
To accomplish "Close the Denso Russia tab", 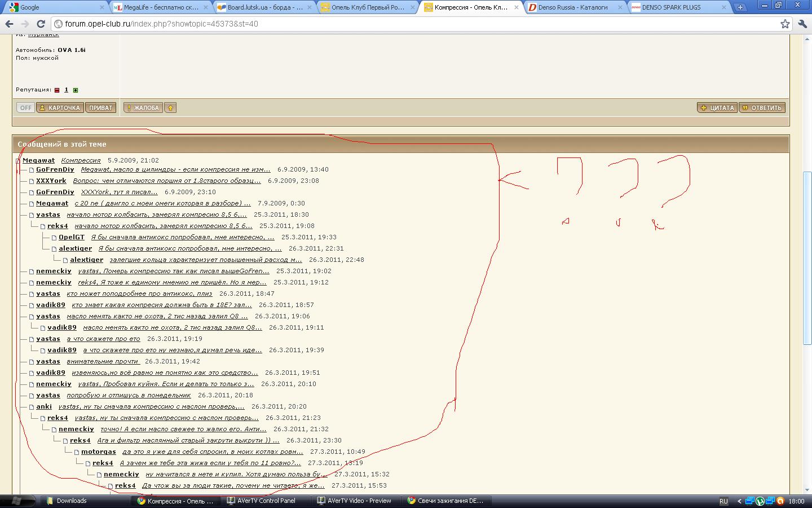I will tap(621, 7).
